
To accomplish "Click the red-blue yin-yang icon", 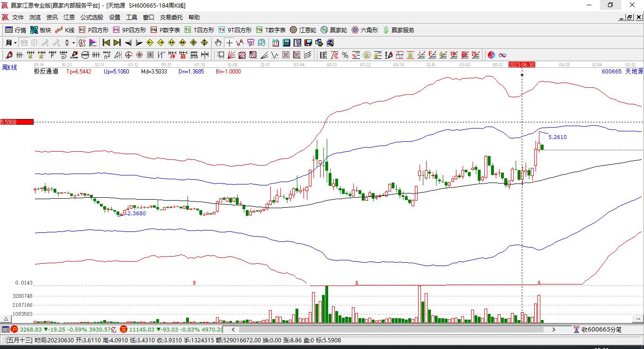I will (x=492, y=55).
